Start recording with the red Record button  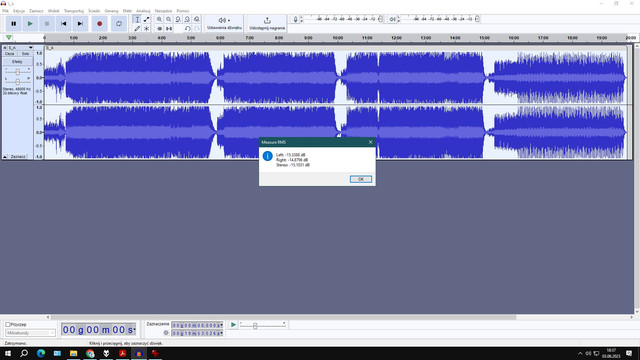(x=99, y=24)
